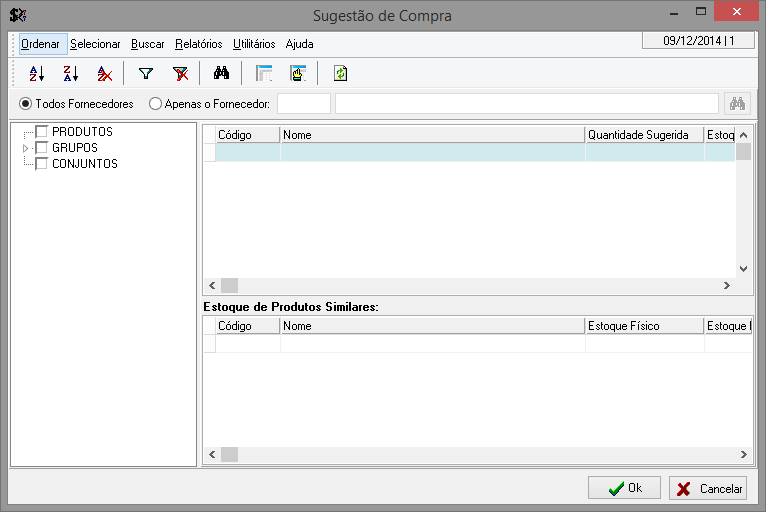Tick the CONJUNTOS checkbox
This screenshot has width=766, height=512.
pos(42,164)
